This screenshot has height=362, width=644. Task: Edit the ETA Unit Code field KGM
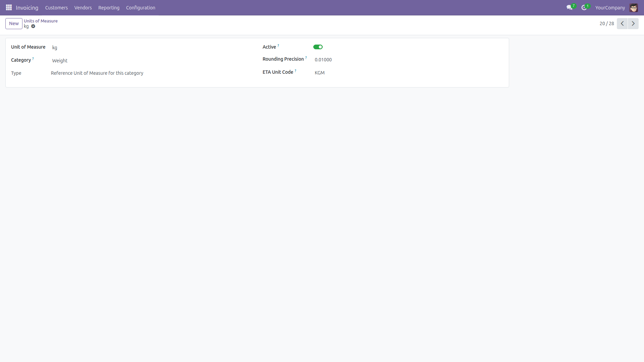point(409,73)
